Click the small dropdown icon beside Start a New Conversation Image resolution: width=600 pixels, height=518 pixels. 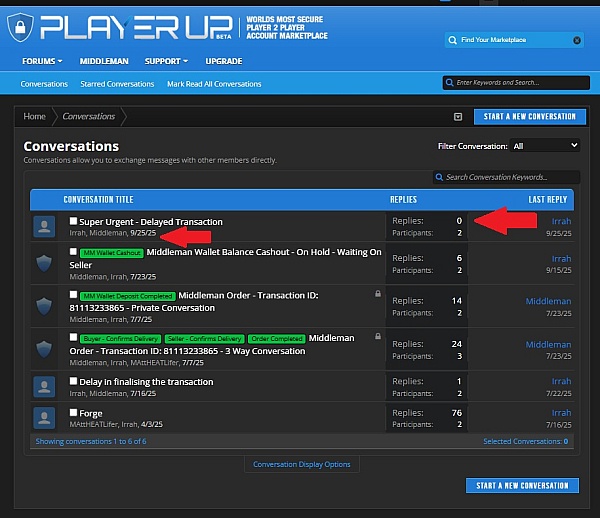pyautogui.click(x=458, y=116)
